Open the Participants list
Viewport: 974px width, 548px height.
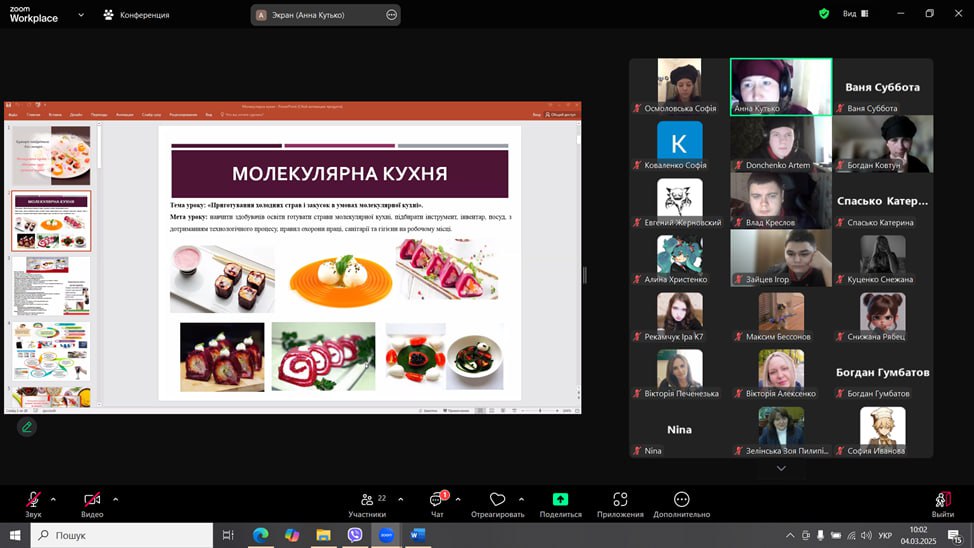[x=367, y=501]
